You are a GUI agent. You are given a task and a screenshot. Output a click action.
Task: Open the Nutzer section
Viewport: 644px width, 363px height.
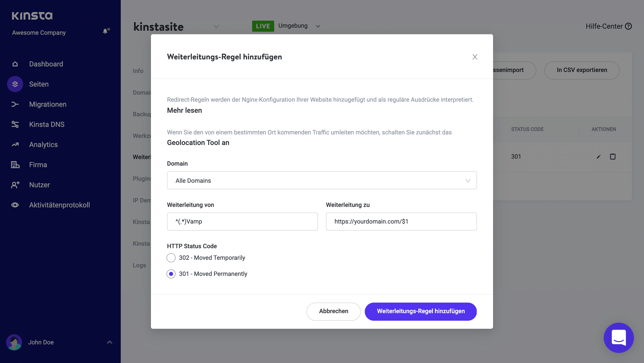coord(39,185)
